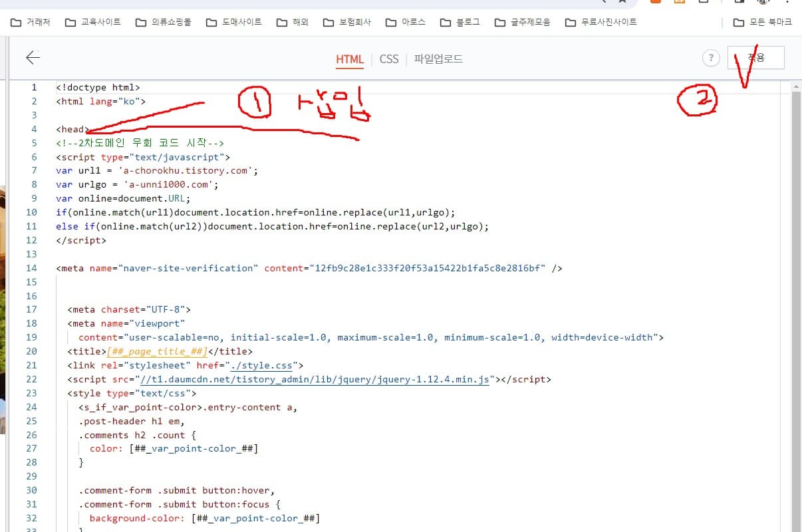The height and width of the screenshot is (532, 802).
Task: Open the 보험회사 bookmark folder
Action: click(346, 22)
